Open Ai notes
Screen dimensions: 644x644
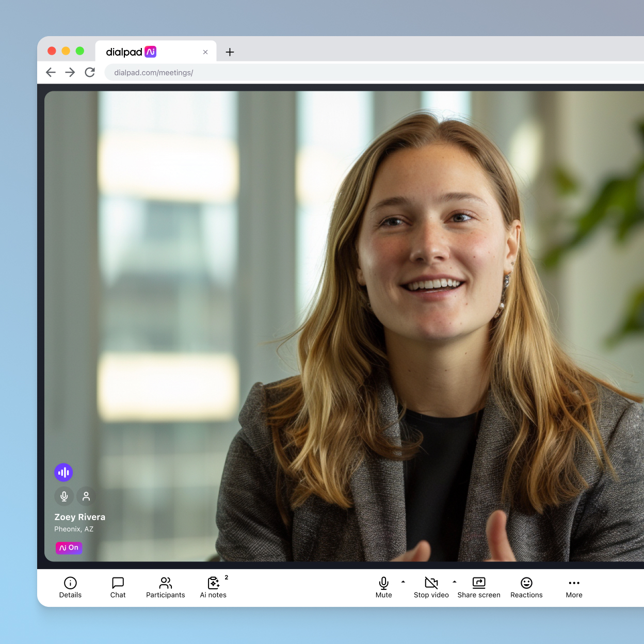click(x=213, y=587)
